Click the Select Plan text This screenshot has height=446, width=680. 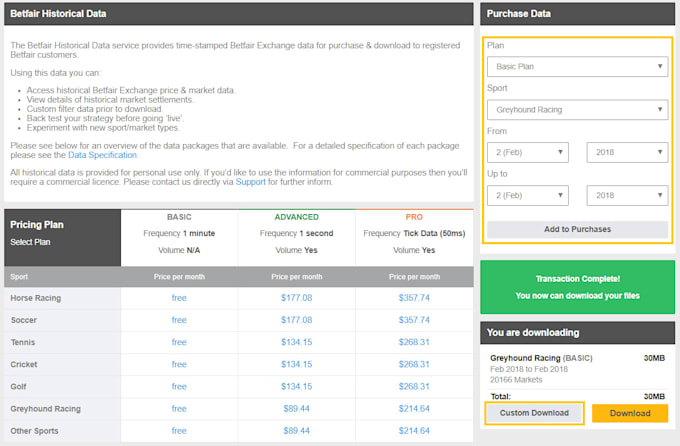pos(30,242)
